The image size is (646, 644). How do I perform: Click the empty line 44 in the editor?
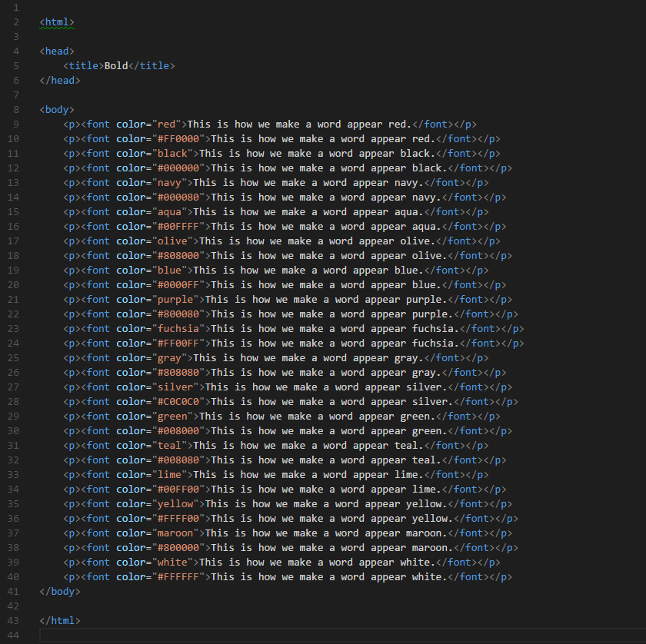[x=342, y=636]
